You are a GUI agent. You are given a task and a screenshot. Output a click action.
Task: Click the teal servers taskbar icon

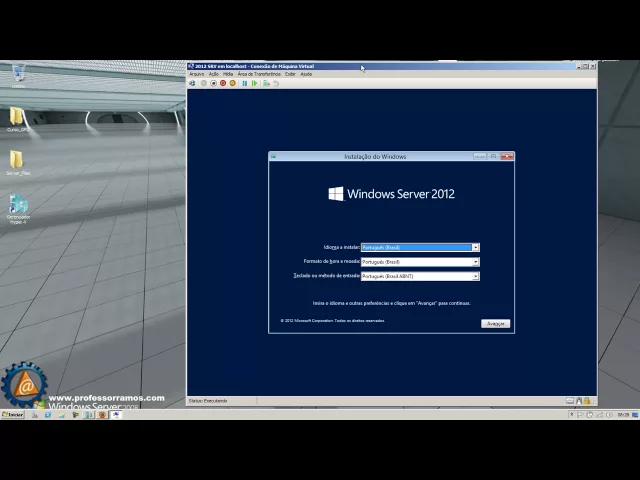tap(89, 415)
